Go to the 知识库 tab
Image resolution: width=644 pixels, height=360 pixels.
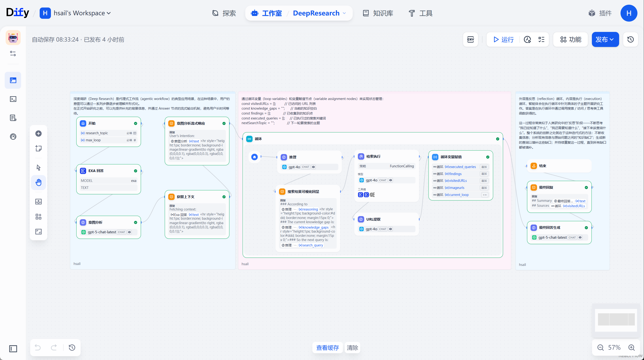[378, 13]
